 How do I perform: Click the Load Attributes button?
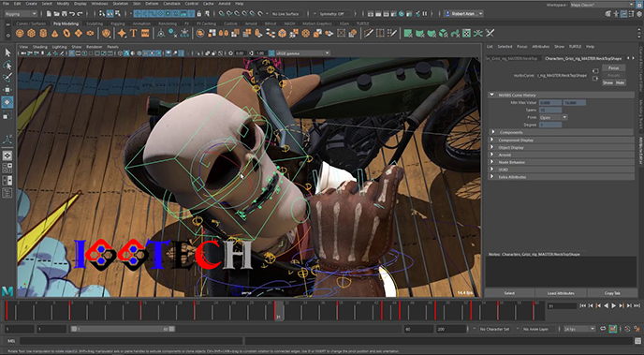561,293
